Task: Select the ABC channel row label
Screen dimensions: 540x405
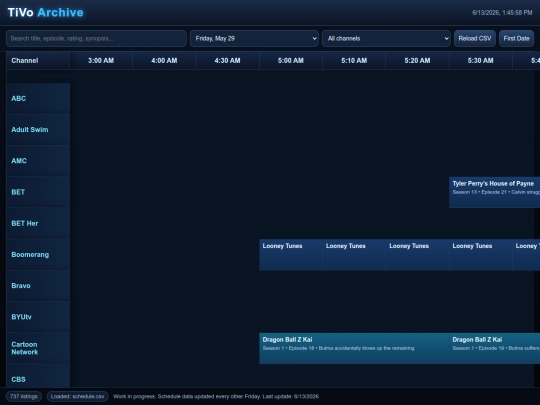Action: click(38, 98)
